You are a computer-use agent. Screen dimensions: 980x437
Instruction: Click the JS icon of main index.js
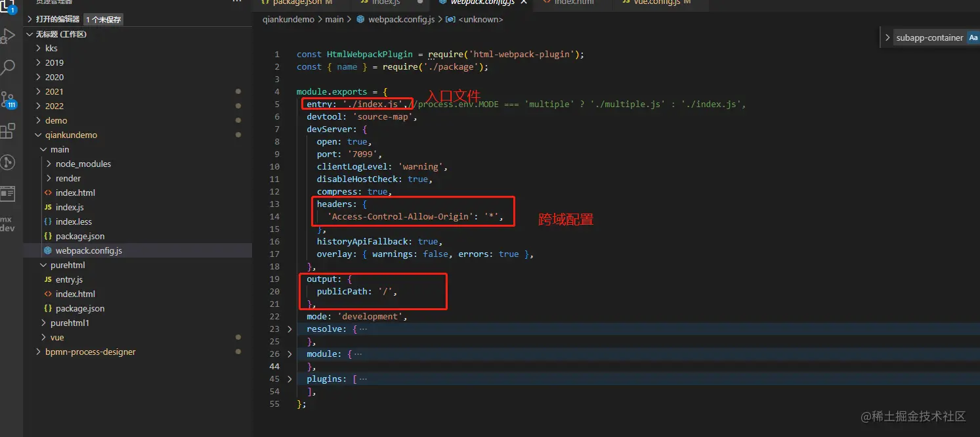(x=48, y=208)
